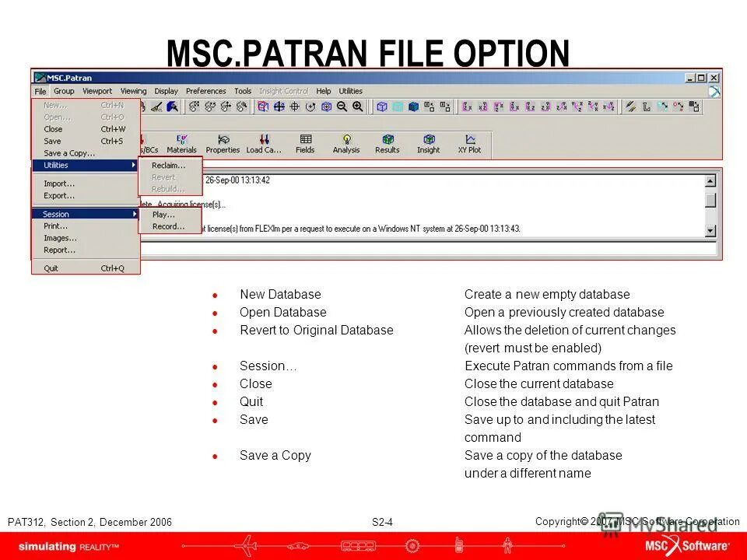Image resolution: width=747 pixels, height=560 pixels.
Task: Choose Export from the File menu
Action: click(x=86, y=196)
